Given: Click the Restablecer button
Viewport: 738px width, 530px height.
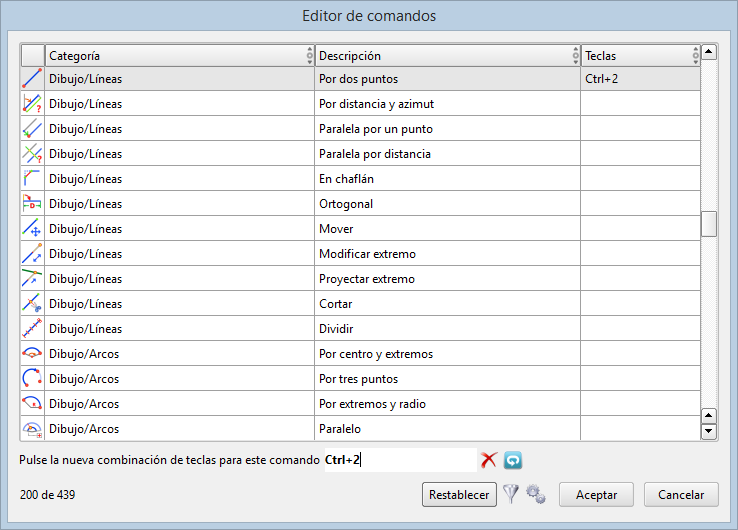Looking at the screenshot, I should click(x=459, y=495).
